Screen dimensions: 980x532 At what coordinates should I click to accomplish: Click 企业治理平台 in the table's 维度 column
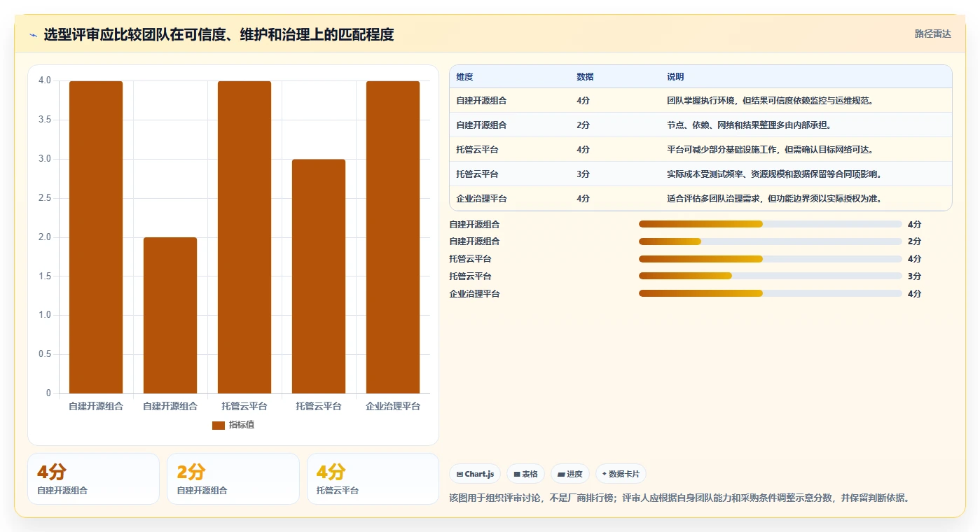point(481,199)
